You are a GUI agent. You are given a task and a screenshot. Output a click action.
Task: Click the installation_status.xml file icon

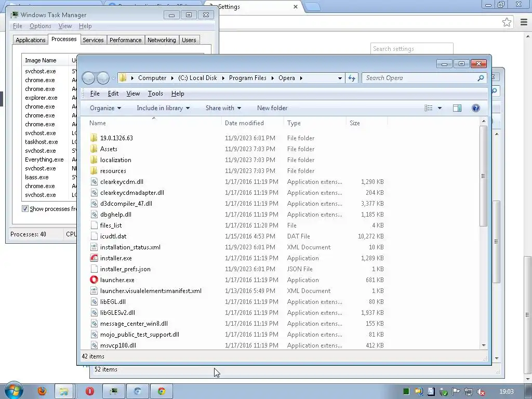pyautogui.click(x=94, y=247)
